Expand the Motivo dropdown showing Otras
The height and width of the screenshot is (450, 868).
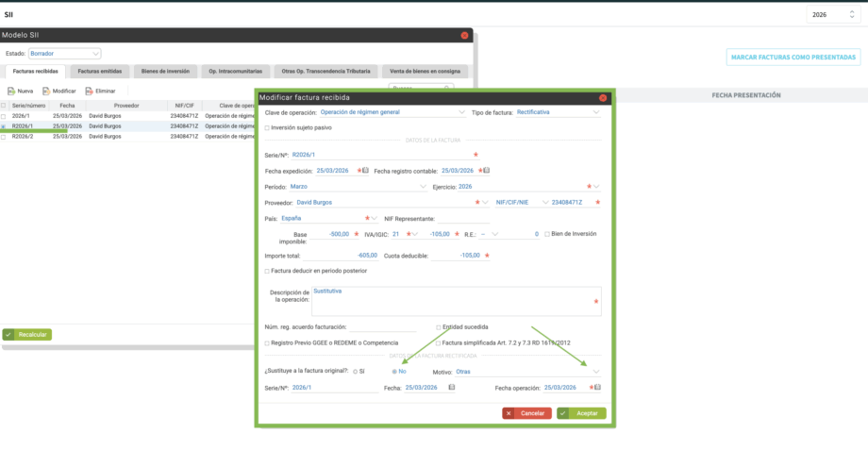tap(595, 372)
